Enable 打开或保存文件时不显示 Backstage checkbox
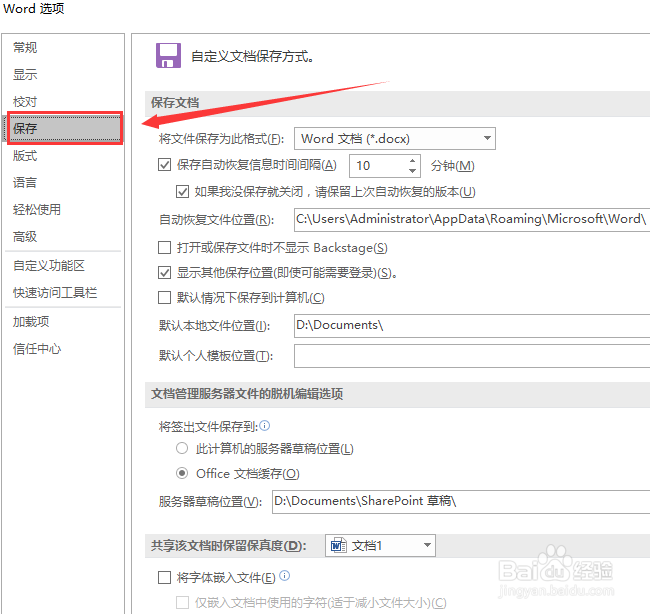This screenshot has width=650, height=614. (165, 248)
